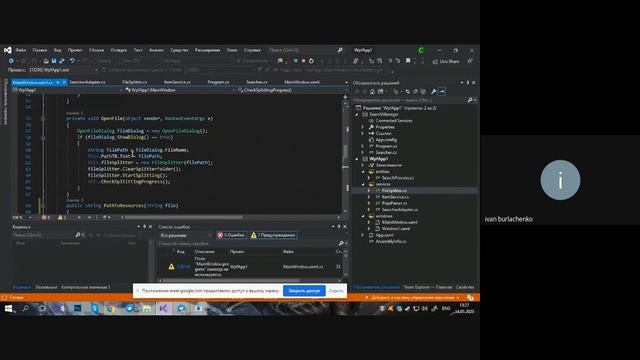Open the Сборка menu
This screenshot has width=640, height=360.
(96, 50)
